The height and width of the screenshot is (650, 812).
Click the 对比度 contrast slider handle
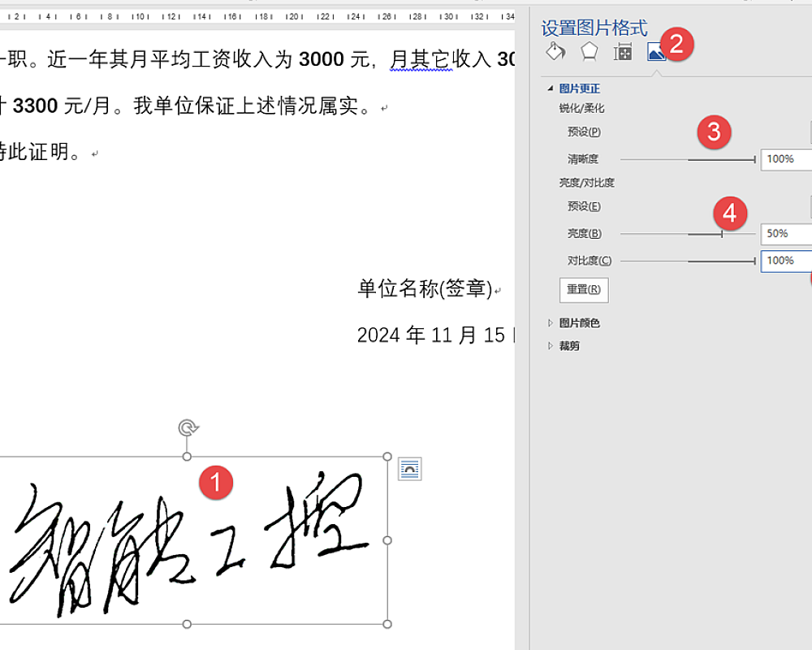755,261
